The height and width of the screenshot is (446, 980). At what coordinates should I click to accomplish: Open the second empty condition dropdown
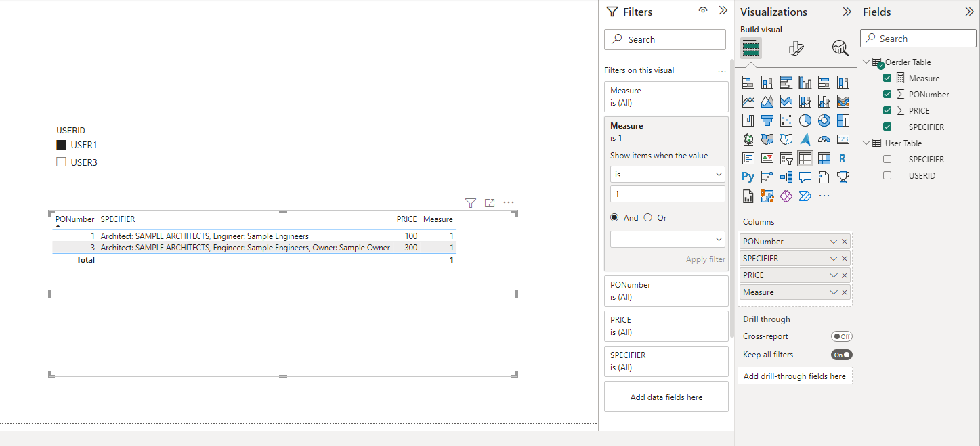668,239
